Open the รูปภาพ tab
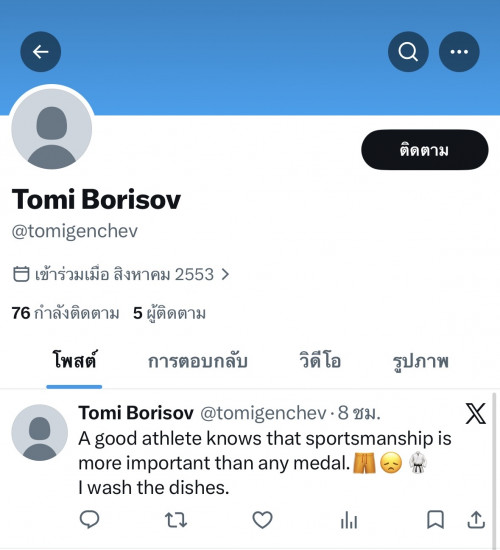This screenshot has height=550, width=500. coord(420,362)
